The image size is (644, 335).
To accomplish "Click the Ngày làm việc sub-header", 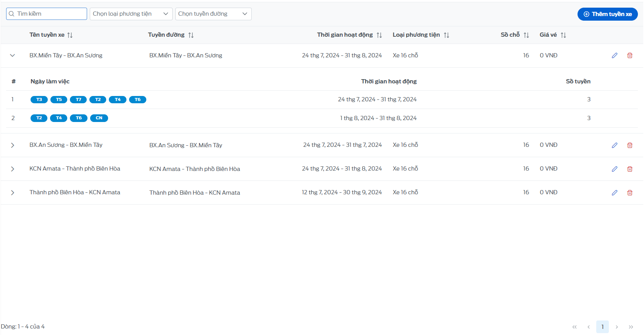I will click(50, 81).
